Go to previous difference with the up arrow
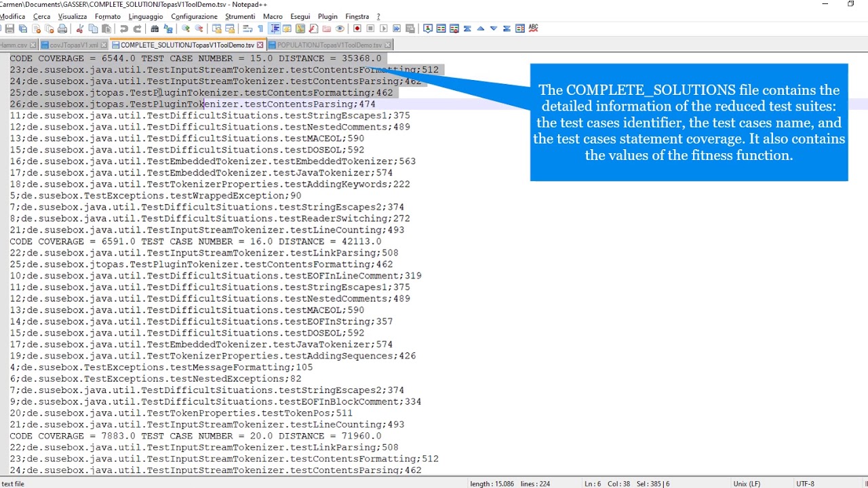 click(x=481, y=28)
